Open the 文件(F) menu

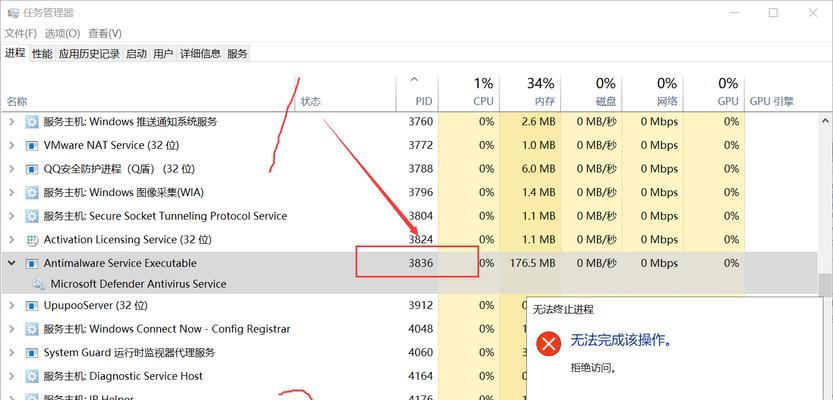(21, 33)
